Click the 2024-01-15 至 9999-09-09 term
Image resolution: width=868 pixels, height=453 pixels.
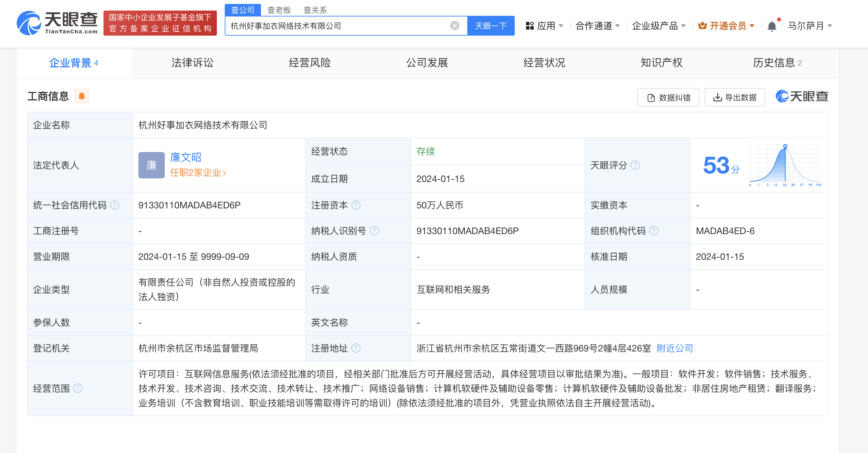coord(194,257)
